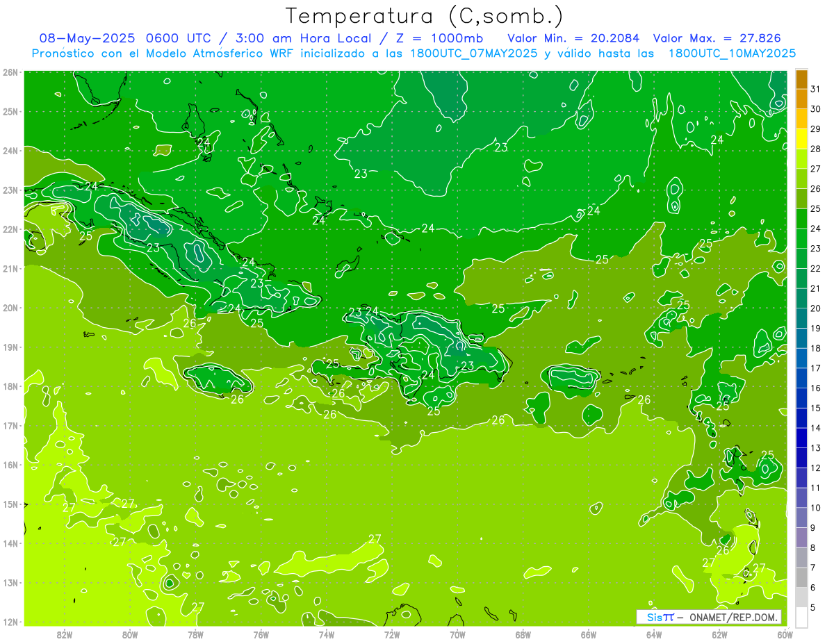Click the 20N latitude axis label
This screenshot has width=834, height=644.
10,308
